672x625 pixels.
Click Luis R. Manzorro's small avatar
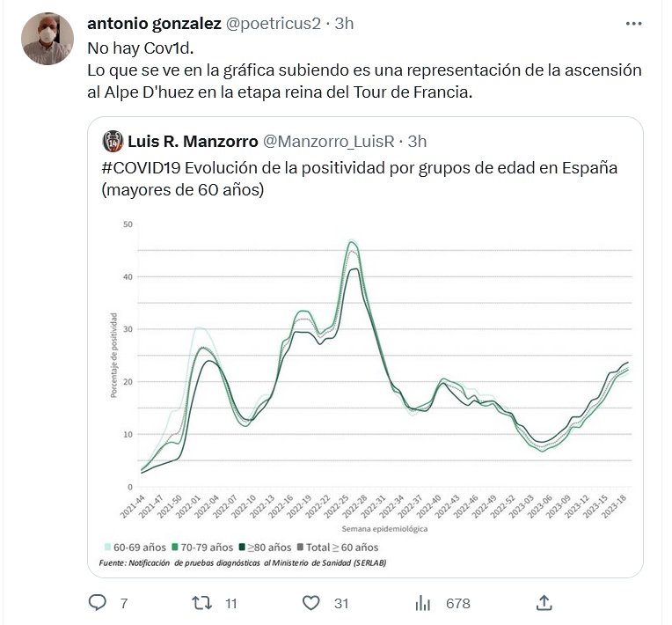coord(112,141)
